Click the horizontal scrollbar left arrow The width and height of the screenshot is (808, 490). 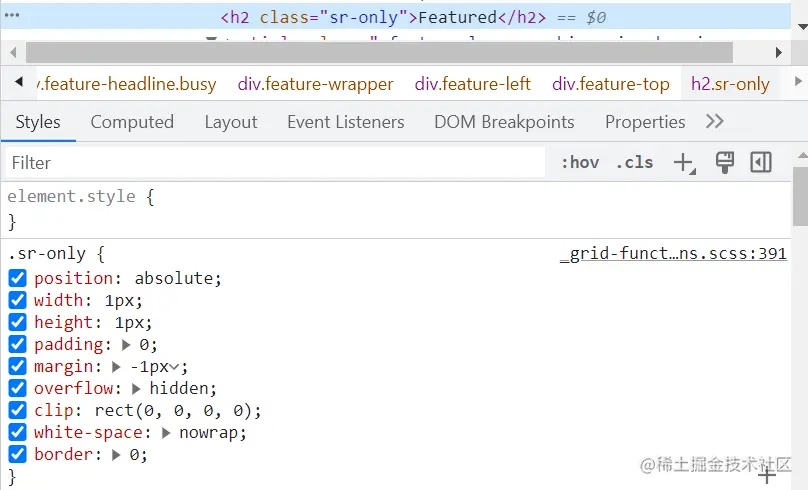click(x=14, y=53)
